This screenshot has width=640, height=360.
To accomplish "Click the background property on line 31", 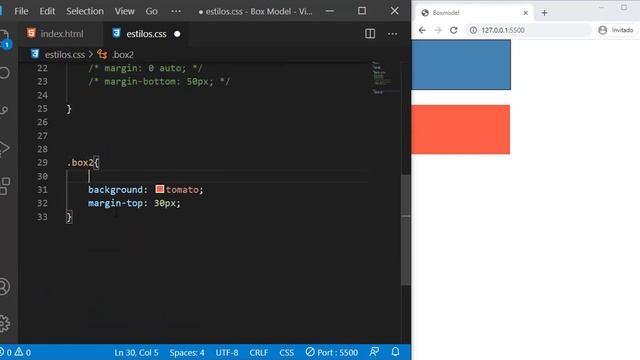I will (115, 189).
